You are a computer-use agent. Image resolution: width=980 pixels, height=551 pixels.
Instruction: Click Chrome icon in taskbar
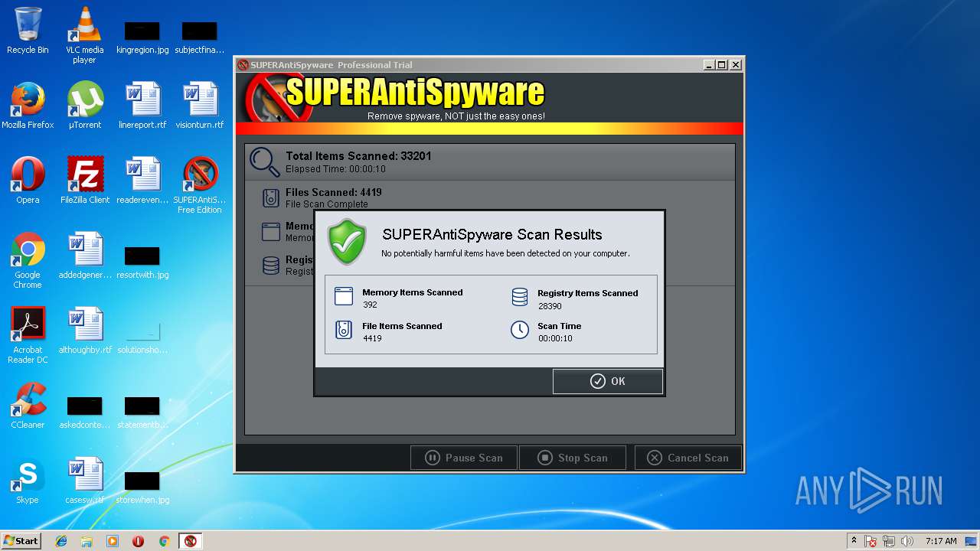[x=164, y=541]
